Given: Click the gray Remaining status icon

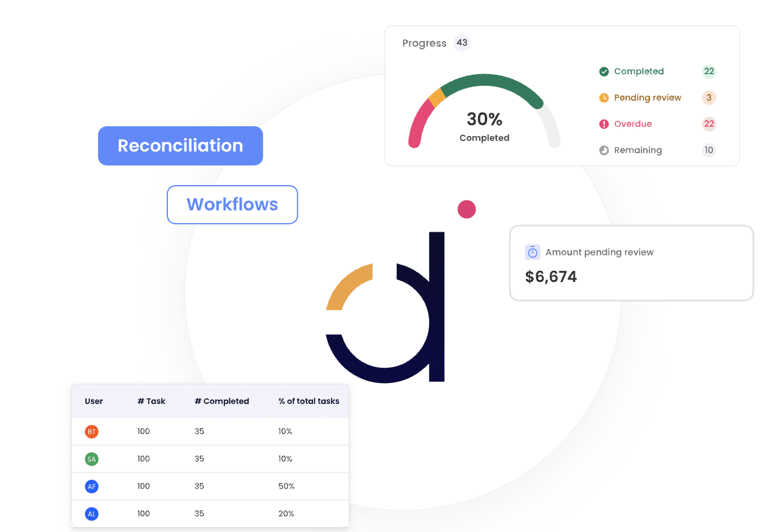Looking at the screenshot, I should (x=604, y=150).
